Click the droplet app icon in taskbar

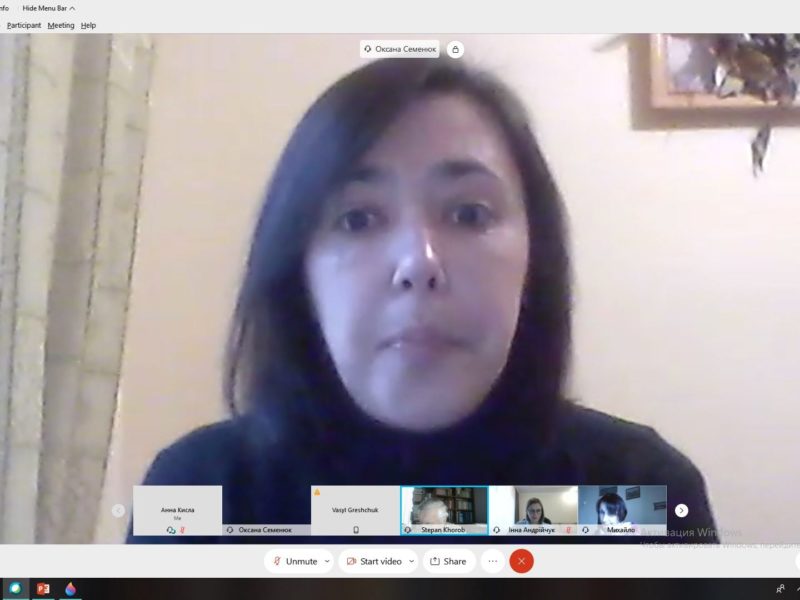[70, 589]
